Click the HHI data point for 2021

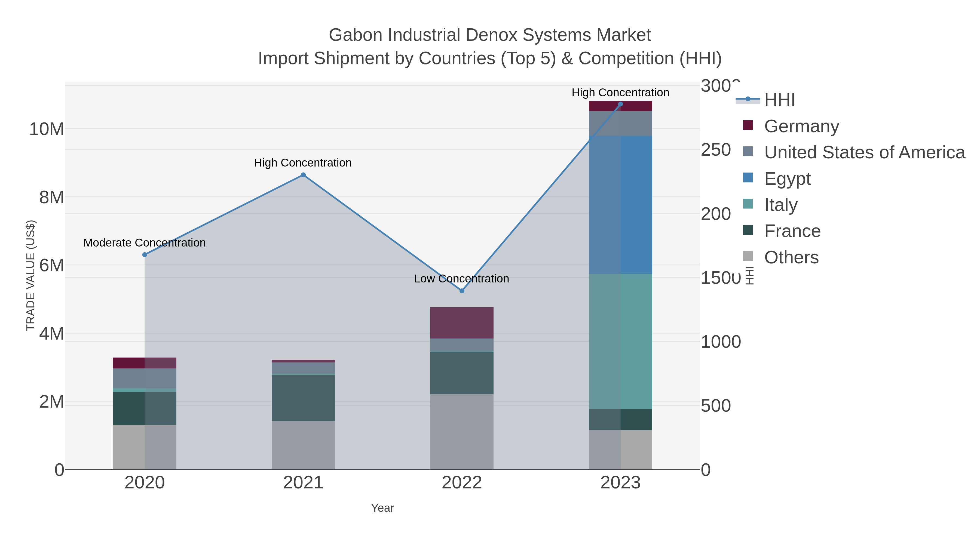coord(303,175)
